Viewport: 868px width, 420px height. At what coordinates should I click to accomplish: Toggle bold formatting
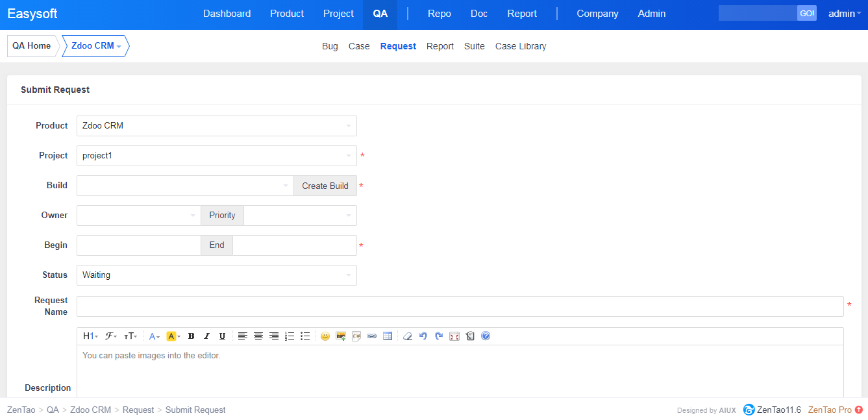click(191, 336)
